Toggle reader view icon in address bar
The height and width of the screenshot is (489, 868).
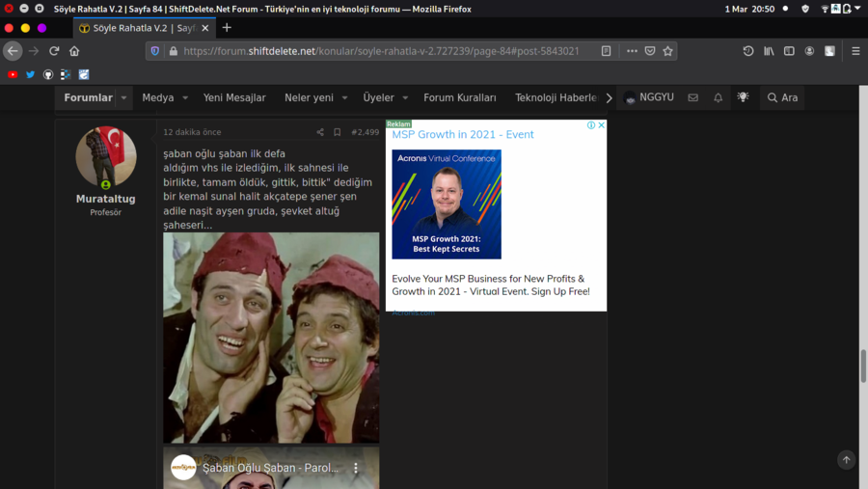tap(607, 51)
